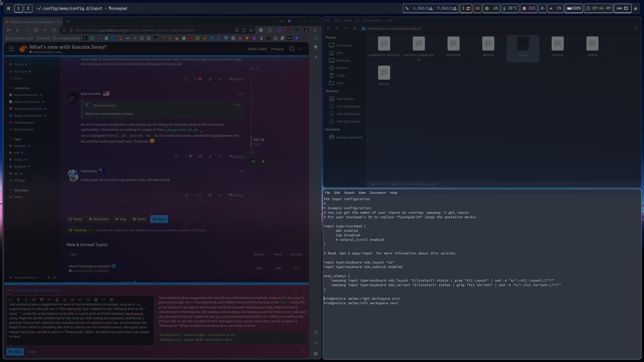Click the Bookmark button below the topic
644x362 pixels.
click(99, 219)
